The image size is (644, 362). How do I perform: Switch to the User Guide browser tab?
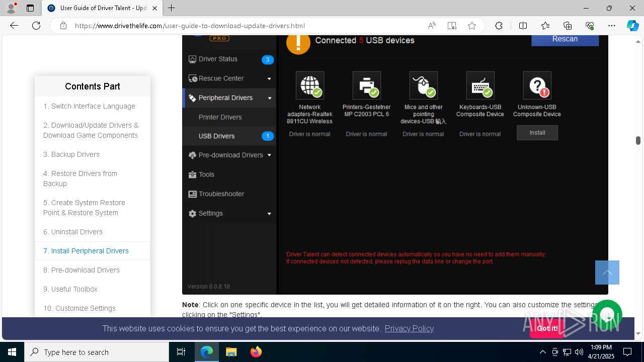tap(103, 8)
